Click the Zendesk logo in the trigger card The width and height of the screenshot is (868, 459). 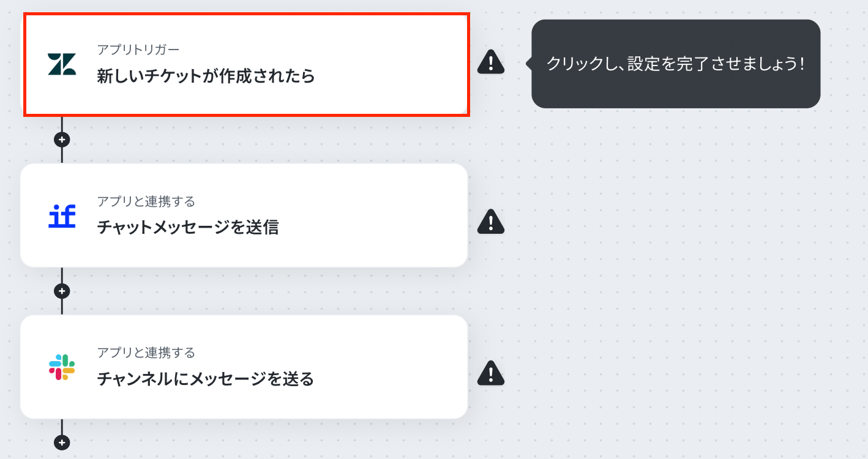click(62, 64)
